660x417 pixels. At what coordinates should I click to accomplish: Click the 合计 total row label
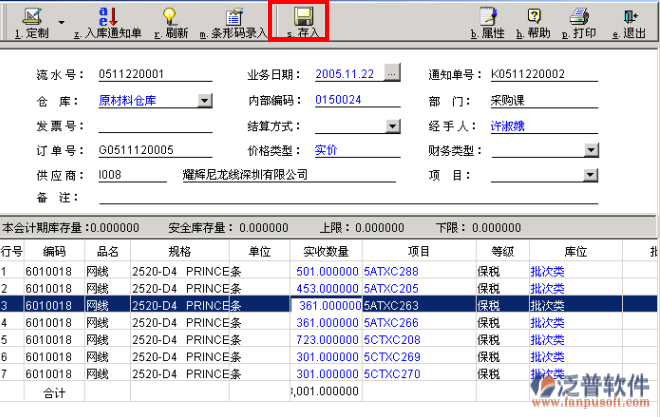[x=54, y=393]
